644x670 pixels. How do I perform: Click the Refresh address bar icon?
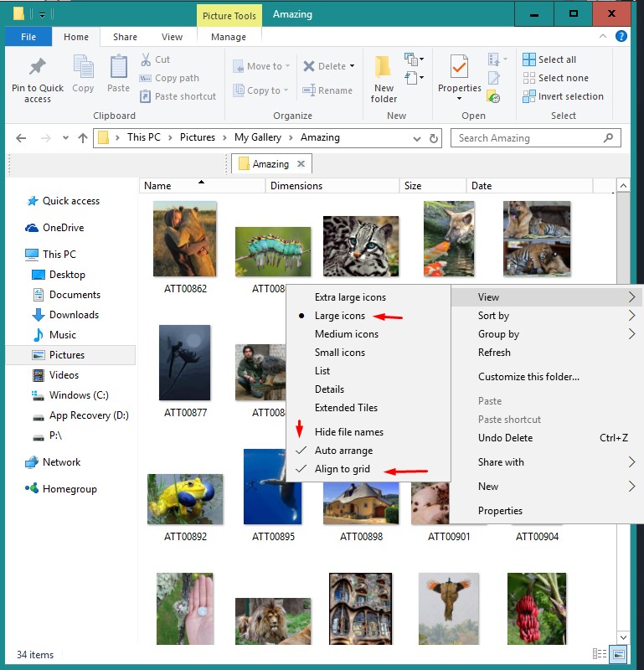(x=433, y=138)
